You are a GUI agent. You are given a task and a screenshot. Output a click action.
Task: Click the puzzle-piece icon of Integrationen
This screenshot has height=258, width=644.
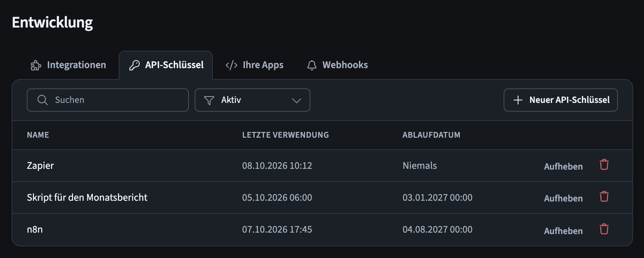click(36, 65)
